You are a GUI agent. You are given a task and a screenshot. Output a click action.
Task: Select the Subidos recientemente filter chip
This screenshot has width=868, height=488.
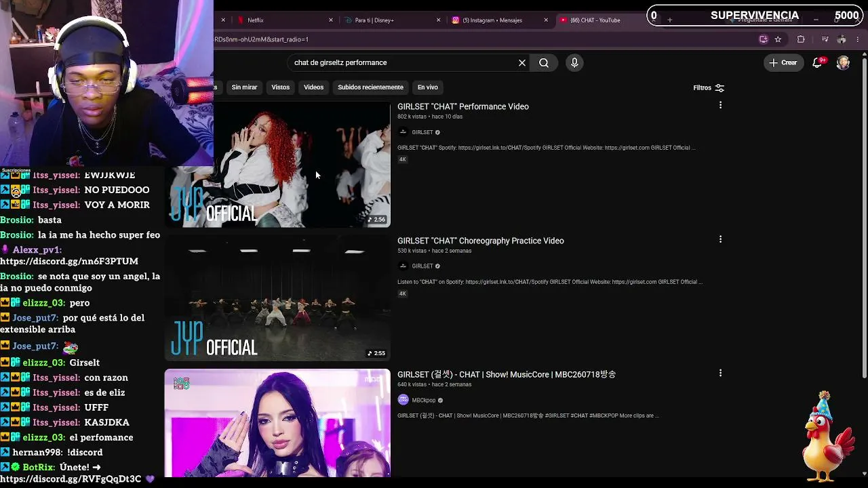(x=370, y=87)
